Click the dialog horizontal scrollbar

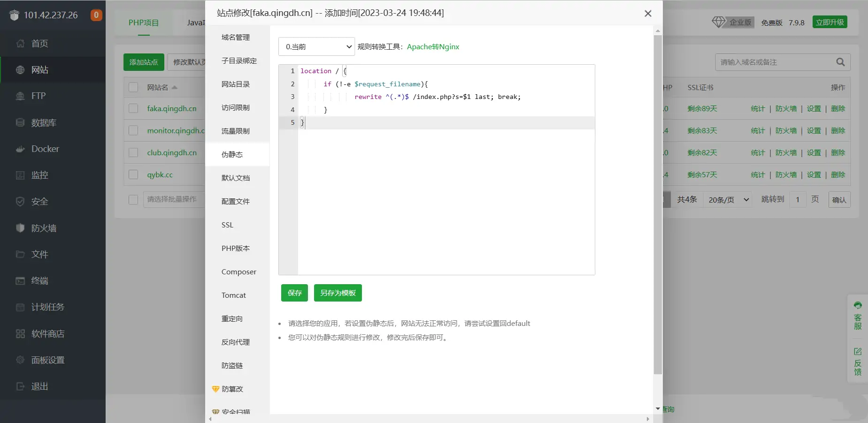click(429, 419)
